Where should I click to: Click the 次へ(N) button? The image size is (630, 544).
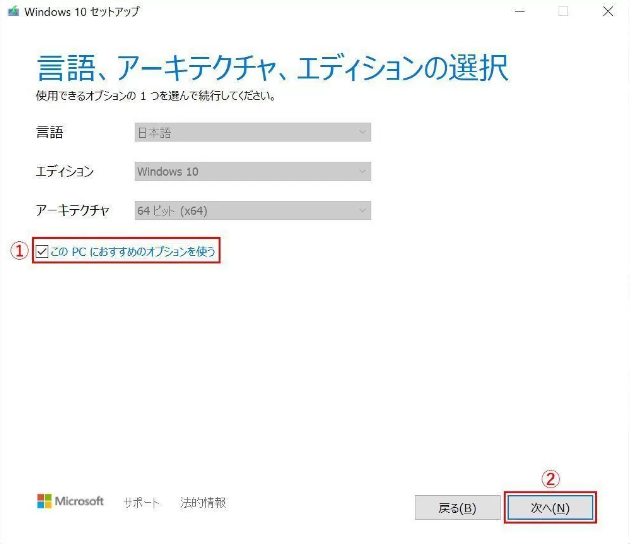(x=550, y=508)
